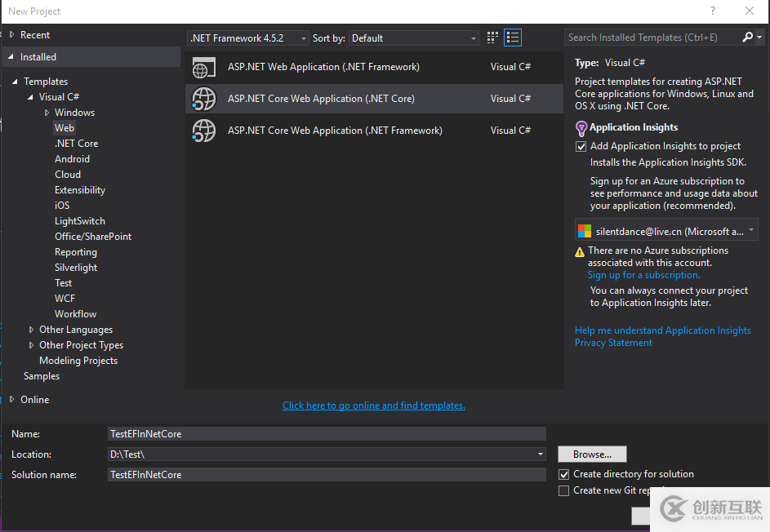Open the dialog Help question mark
Screen dimensions: 770x532
(x=712, y=11)
